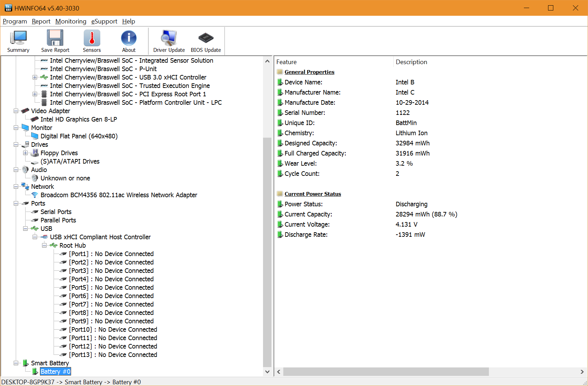Click the Root Hub USB icon

[54, 245]
